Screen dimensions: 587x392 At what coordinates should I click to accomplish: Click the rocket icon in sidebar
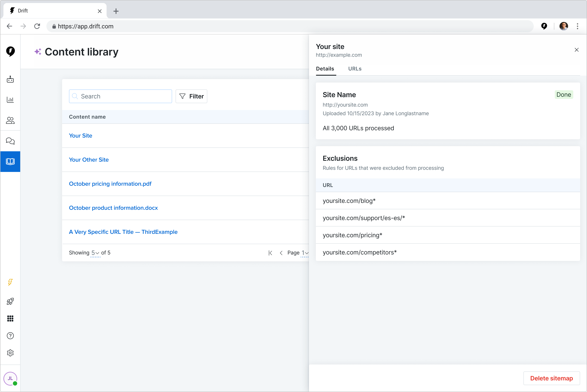10,301
